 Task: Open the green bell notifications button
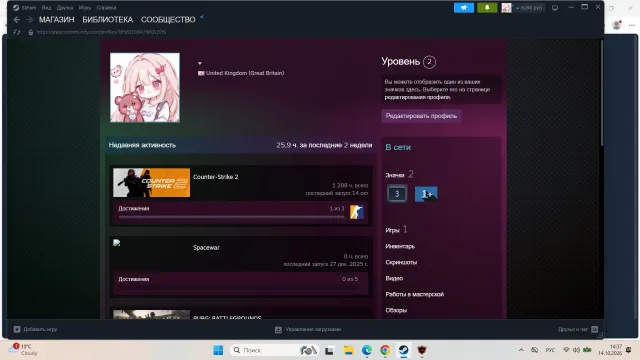point(487,7)
